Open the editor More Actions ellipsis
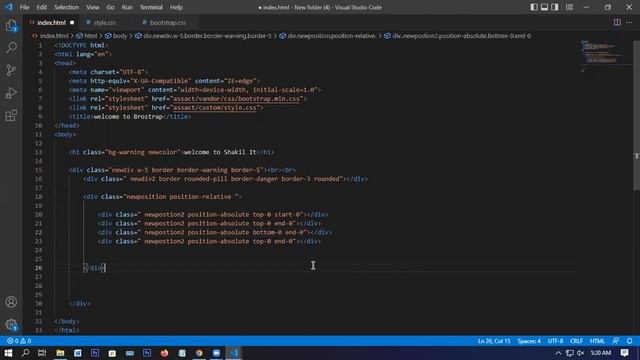Image resolution: width=640 pixels, height=360 pixels. click(x=629, y=22)
